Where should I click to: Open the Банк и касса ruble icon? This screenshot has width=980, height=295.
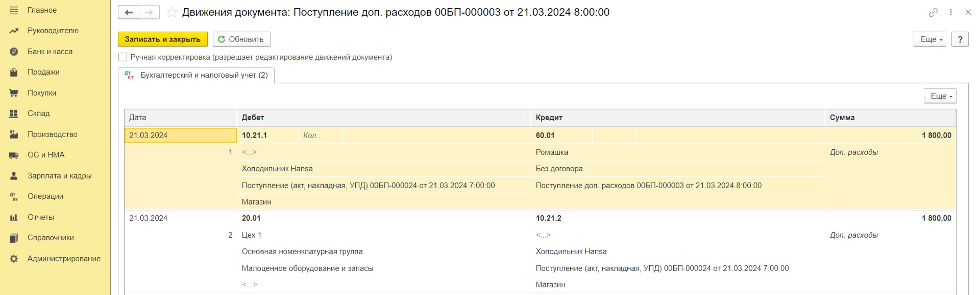pyautogui.click(x=14, y=52)
